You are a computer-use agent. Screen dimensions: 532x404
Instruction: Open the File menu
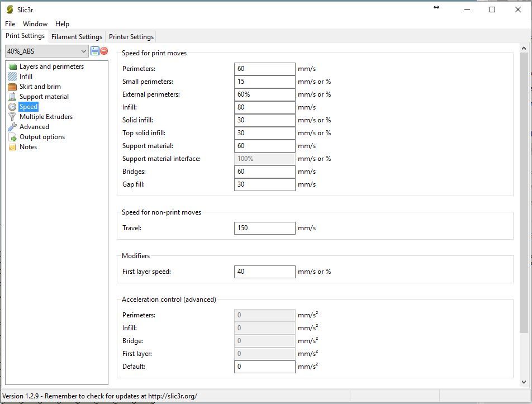(x=10, y=23)
